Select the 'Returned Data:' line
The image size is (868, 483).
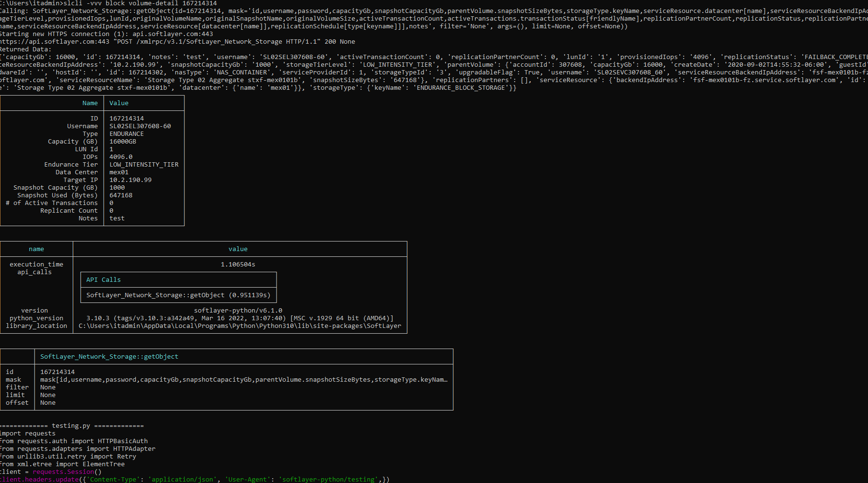click(x=26, y=49)
